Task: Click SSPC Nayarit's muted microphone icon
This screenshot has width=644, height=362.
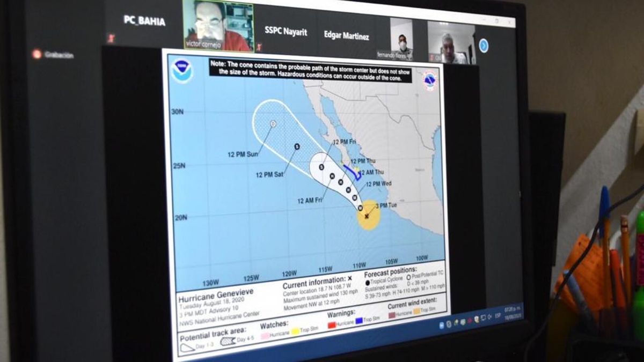Action: coord(259,47)
